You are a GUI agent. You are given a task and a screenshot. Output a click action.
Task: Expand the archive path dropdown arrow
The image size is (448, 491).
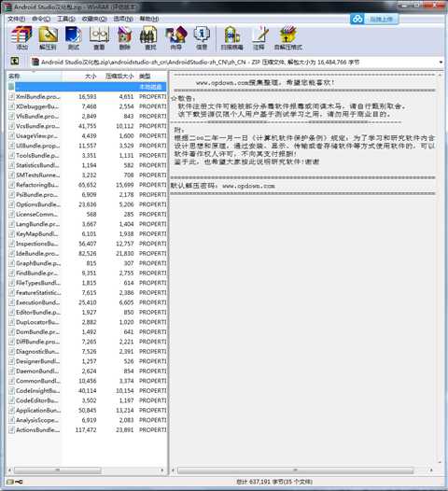441,63
